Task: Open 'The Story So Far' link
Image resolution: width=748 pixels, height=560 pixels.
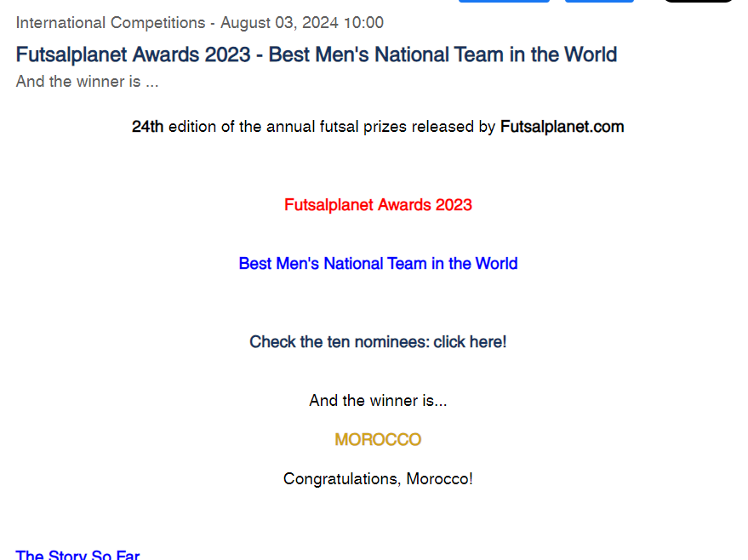Action: [77, 555]
